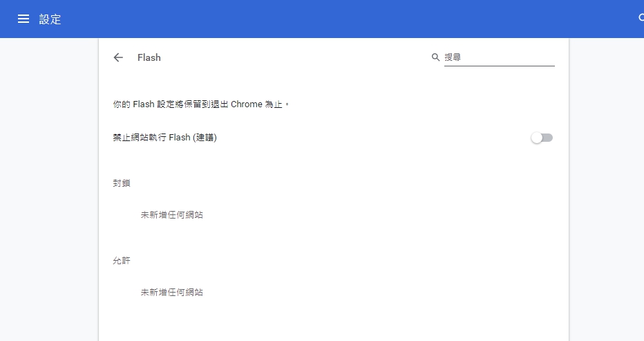644x341 pixels.
Task: Select 未新增任何網站 under 允許
Action: [x=171, y=292]
